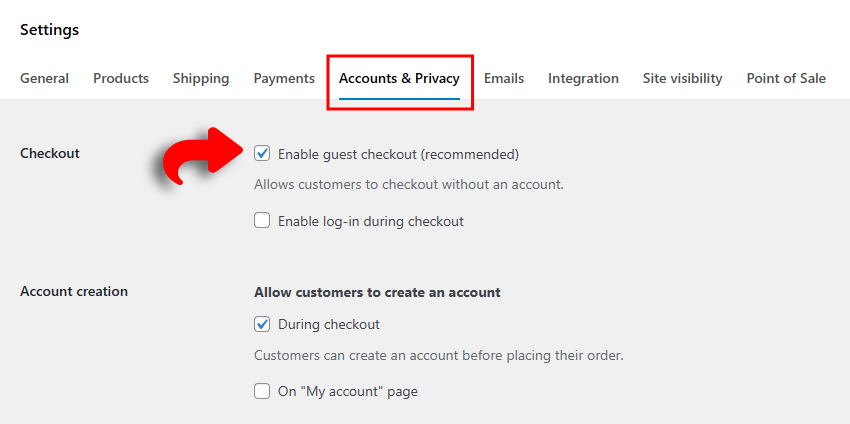Click the Settings page heading
The width and height of the screenshot is (850, 424).
49,30
